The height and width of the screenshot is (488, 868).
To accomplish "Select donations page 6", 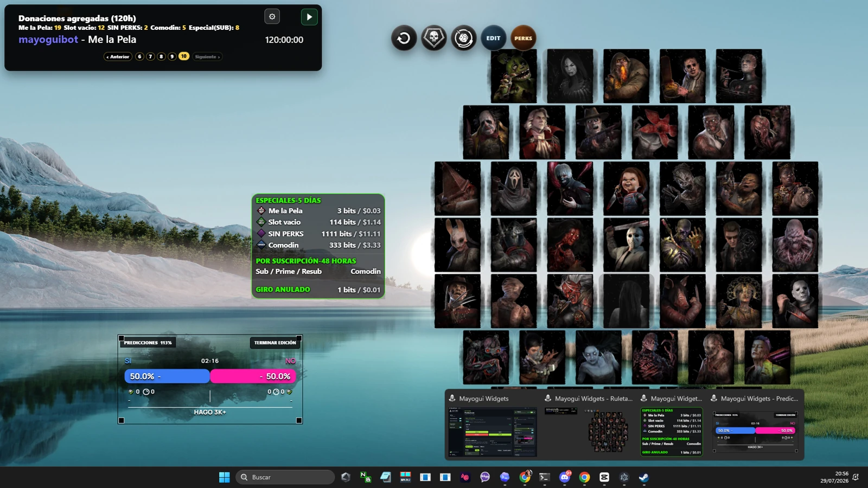I will tap(139, 56).
